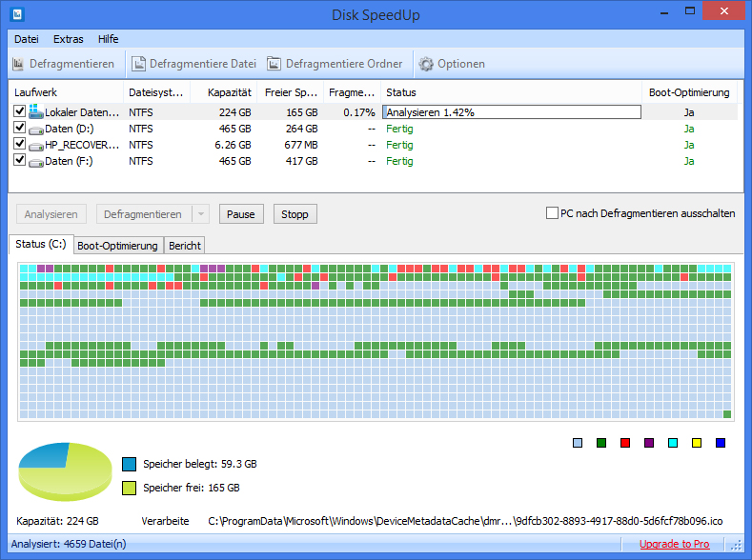Open the Upgrade to Pro link
The image size is (752, 560).
click(674, 544)
